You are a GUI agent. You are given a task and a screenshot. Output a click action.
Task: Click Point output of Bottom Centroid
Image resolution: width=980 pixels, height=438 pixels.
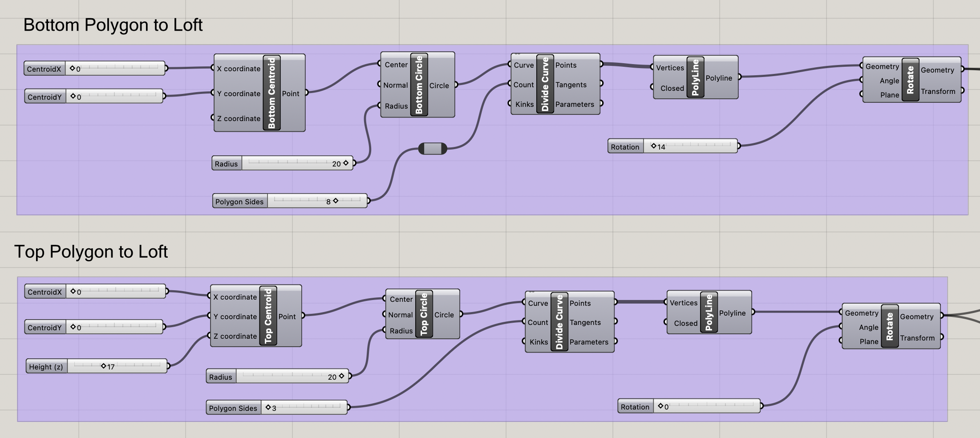291,93
